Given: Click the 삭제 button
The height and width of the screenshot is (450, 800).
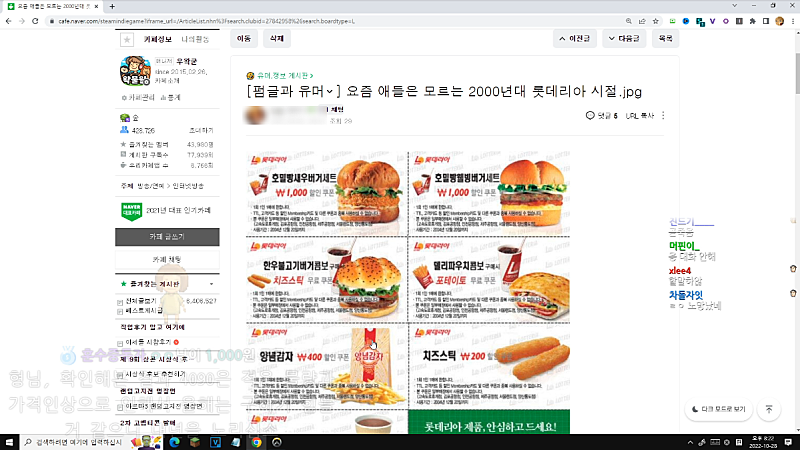Looking at the screenshot, I should tap(277, 38).
